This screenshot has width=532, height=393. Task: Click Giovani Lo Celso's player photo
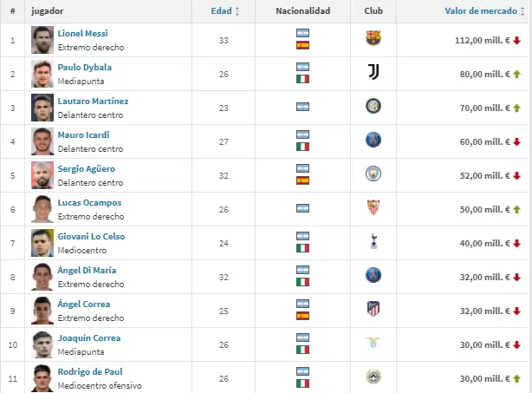(x=42, y=241)
